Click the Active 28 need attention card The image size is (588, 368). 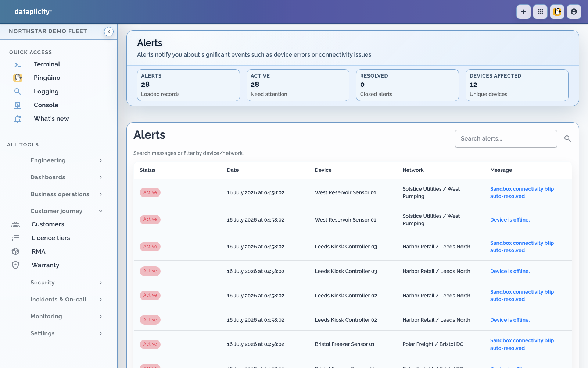pos(298,85)
